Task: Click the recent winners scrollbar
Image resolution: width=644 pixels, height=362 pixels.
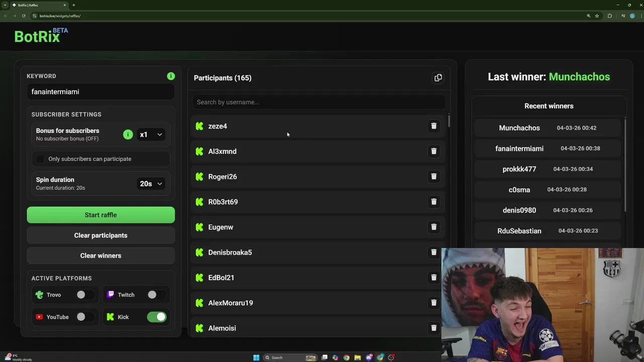Action: (x=625, y=165)
